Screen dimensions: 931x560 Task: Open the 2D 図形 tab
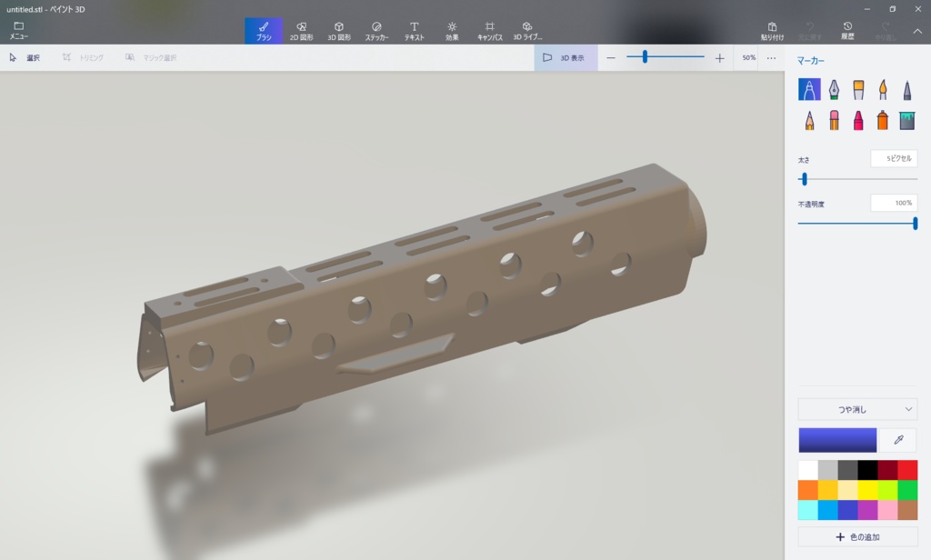pos(301,30)
